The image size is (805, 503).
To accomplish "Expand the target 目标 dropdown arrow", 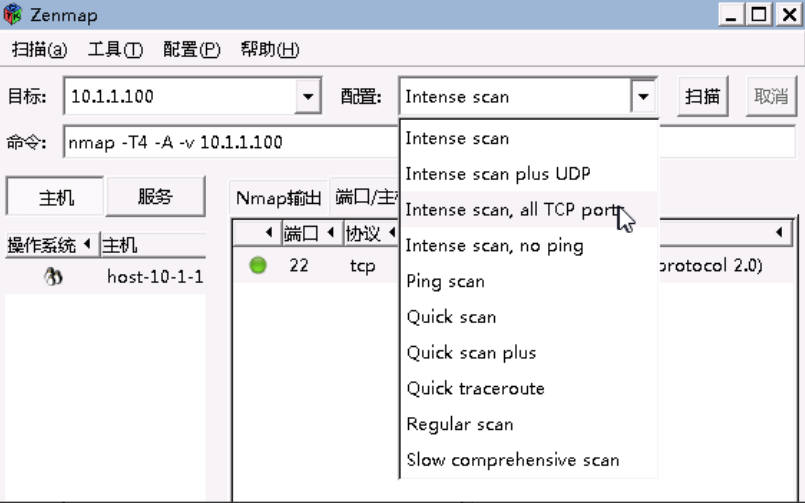I will point(308,96).
